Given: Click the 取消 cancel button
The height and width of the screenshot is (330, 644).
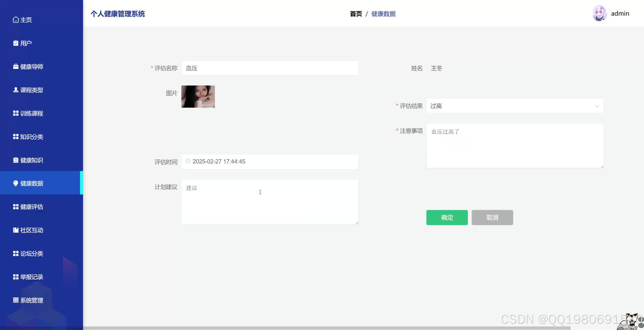Looking at the screenshot, I should point(492,217).
